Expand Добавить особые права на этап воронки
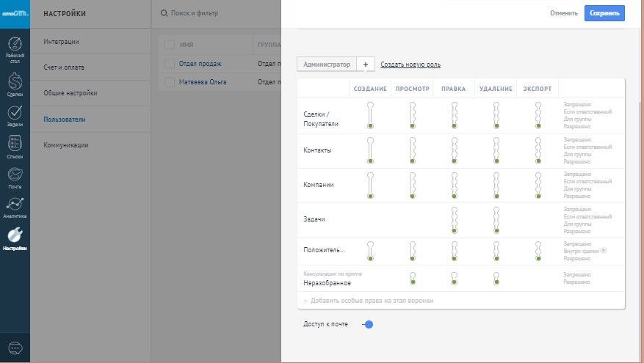Image resolution: width=644 pixels, height=363 pixels. pos(368,301)
